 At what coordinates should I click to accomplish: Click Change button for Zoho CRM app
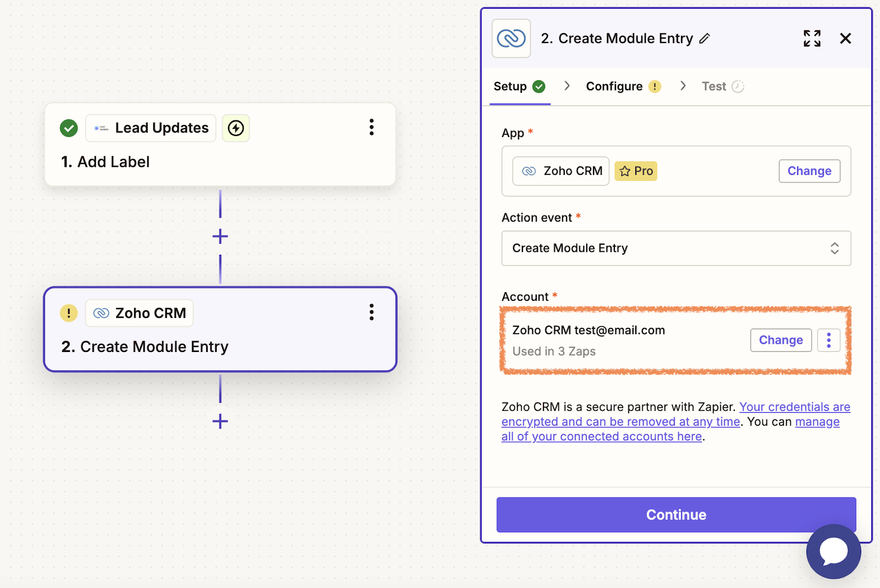tap(809, 171)
